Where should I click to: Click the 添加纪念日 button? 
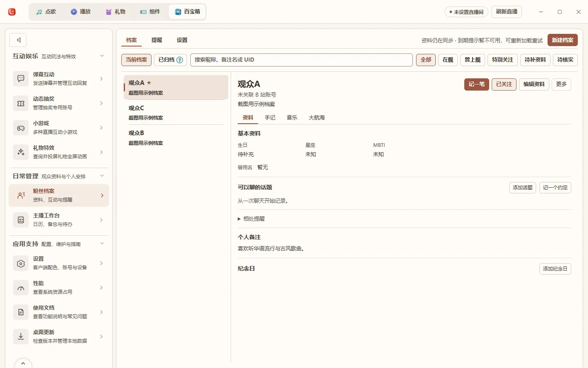(555, 269)
